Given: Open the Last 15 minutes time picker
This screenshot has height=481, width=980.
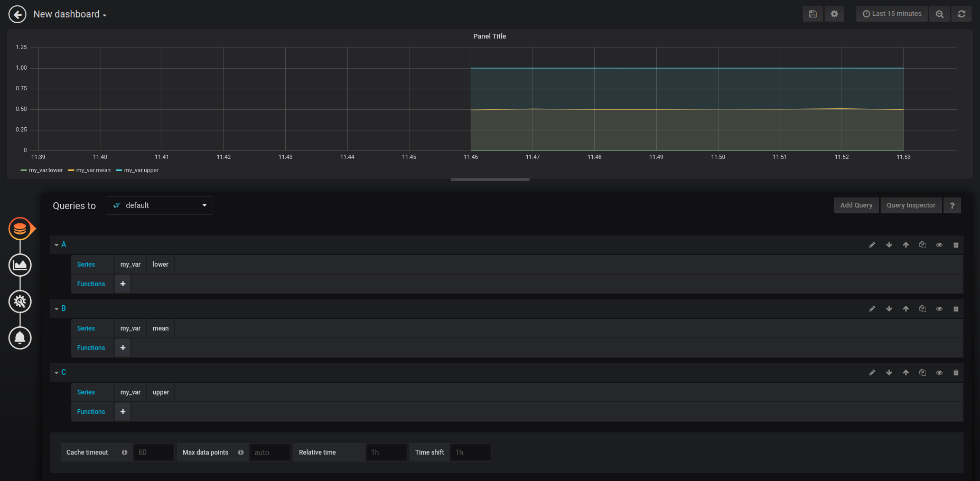Looking at the screenshot, I should click(892, 14).
